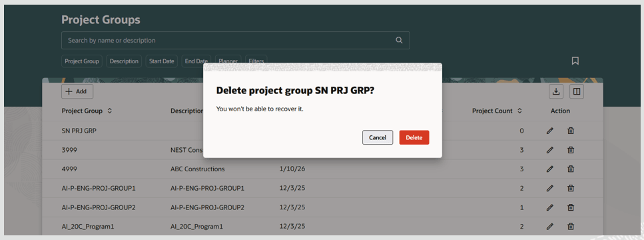This screenshot has height=240, width=644.
Task: Sort by Project Group column
Action: (109, 111)
